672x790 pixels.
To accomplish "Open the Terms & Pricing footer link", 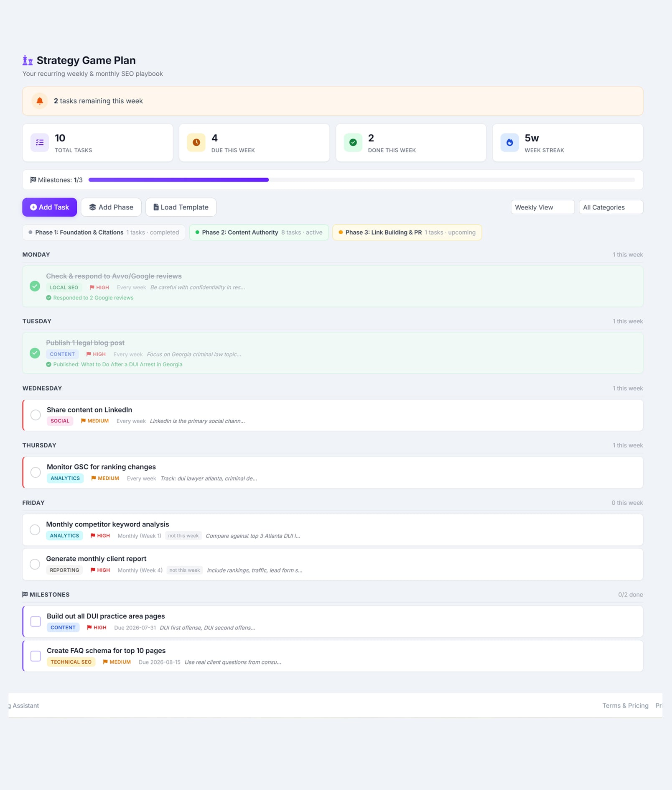I will [625, 706].
